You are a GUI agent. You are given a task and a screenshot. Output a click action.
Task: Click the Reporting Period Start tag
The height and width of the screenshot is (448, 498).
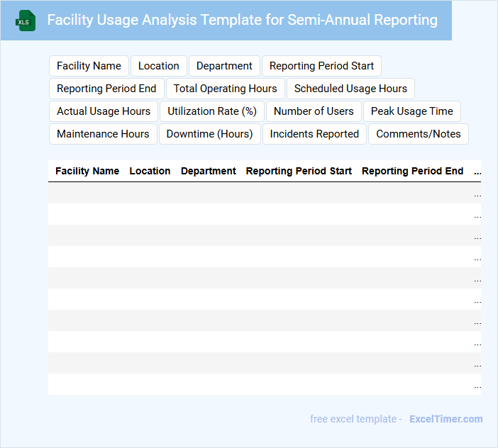pos(321,66)
